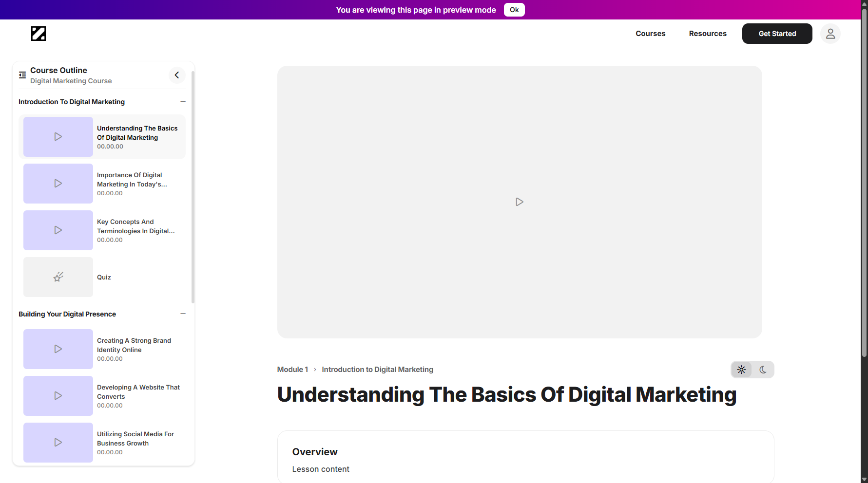
Task: Collapse the Course Outline sidebar with the chevron
Action: 177,75
